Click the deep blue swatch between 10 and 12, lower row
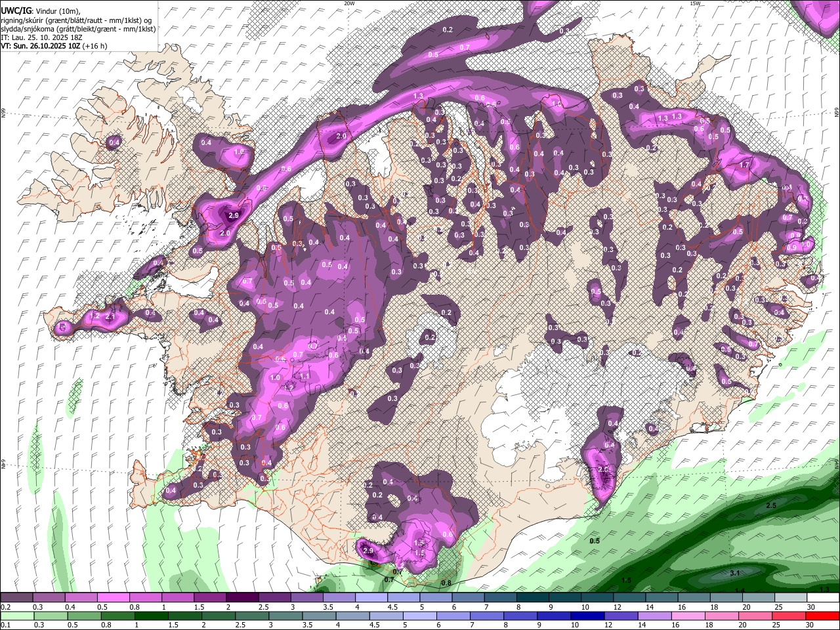 coord(587,616)
